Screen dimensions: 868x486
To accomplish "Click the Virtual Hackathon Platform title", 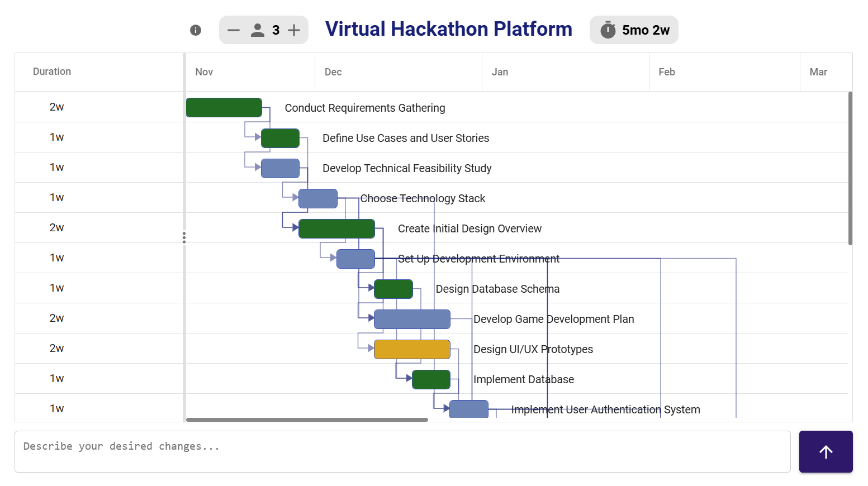I will click(448, 29).
